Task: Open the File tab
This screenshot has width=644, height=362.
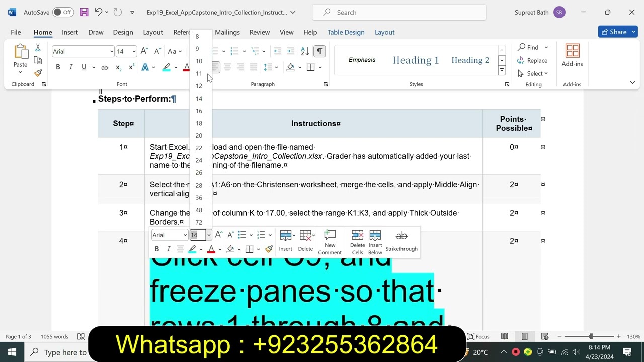Action: [x=16, y=32]
